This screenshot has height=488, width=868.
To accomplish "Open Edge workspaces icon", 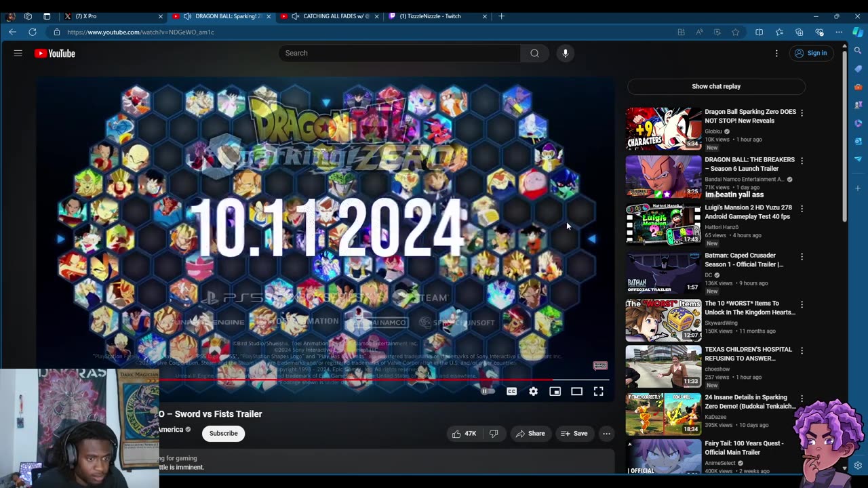I will pos(28,16).
